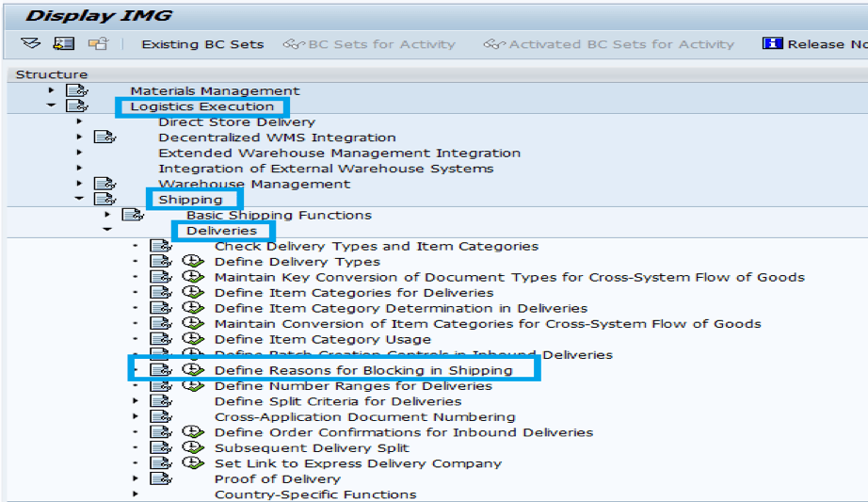Image resolution: width=868 pixels, height=502 pixels.
Task: Select Define Item Category Usage text
Action: 323,339
